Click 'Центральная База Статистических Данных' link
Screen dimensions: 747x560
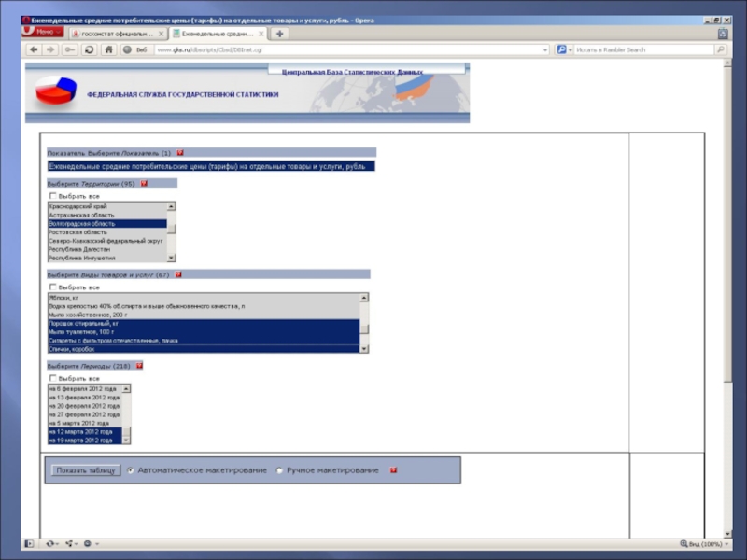(352, 72)
